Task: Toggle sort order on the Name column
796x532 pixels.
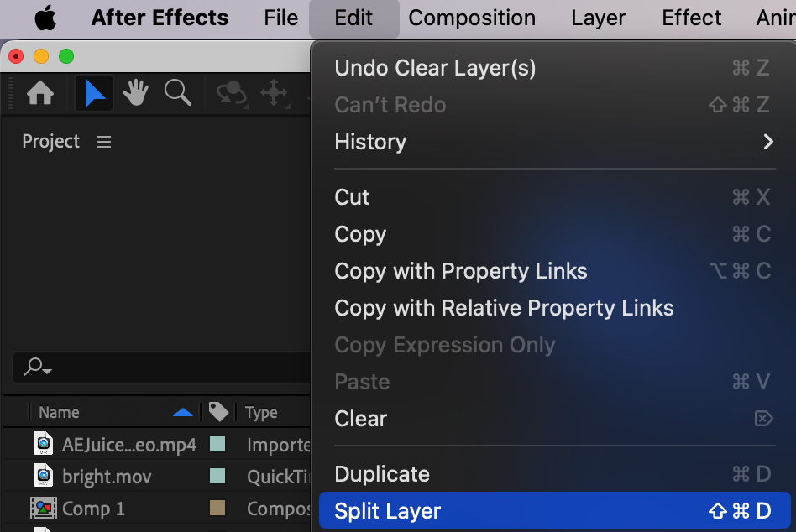Action: click(x=182, y=412)
